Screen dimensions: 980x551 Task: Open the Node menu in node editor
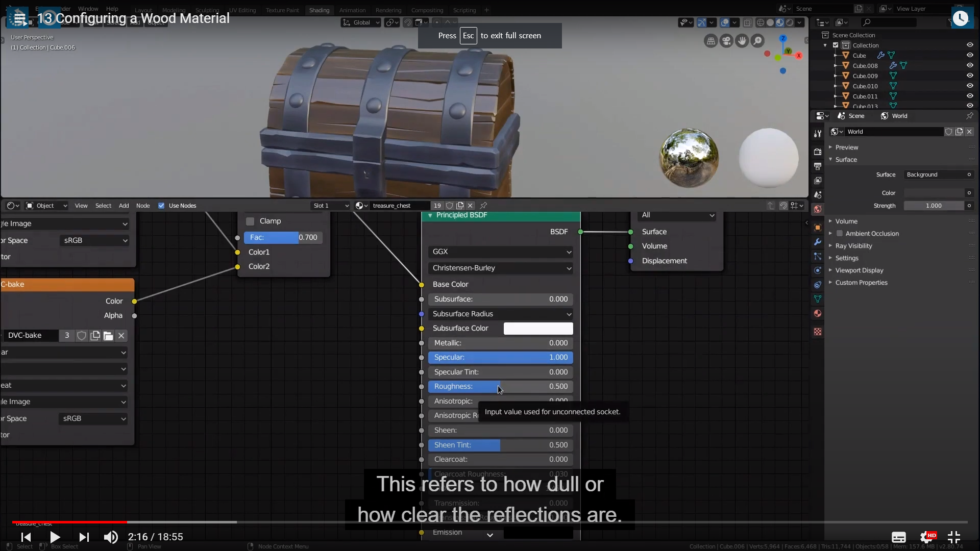click(x=143, y=206)
